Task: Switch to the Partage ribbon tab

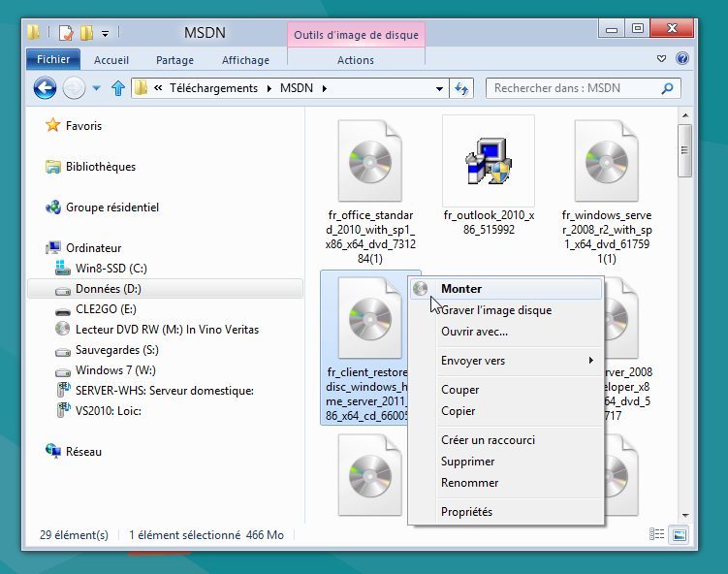Action: (x=175, y=60)
